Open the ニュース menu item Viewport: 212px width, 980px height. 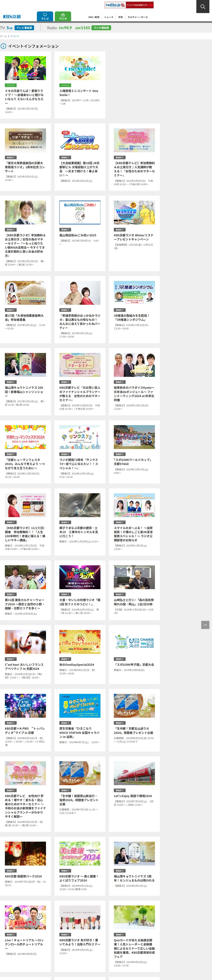(109, 17)
